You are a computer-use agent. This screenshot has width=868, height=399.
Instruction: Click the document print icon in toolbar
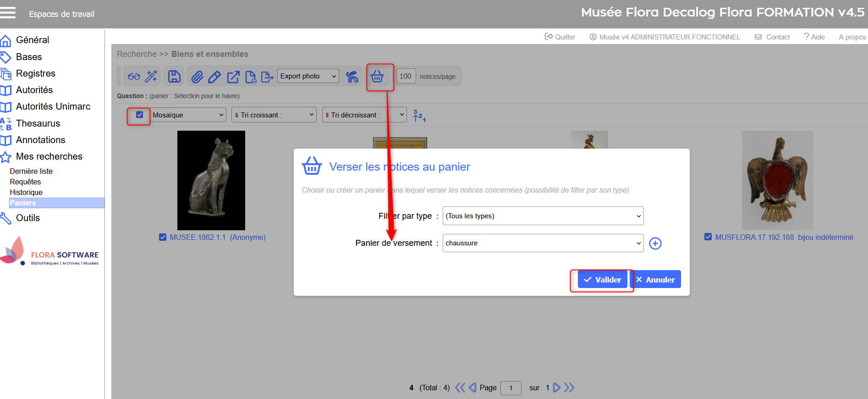[250, 77]
